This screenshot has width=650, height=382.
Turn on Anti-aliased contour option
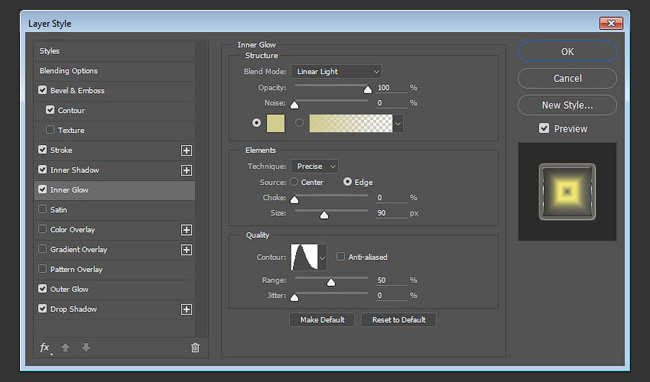click(340, 256)
